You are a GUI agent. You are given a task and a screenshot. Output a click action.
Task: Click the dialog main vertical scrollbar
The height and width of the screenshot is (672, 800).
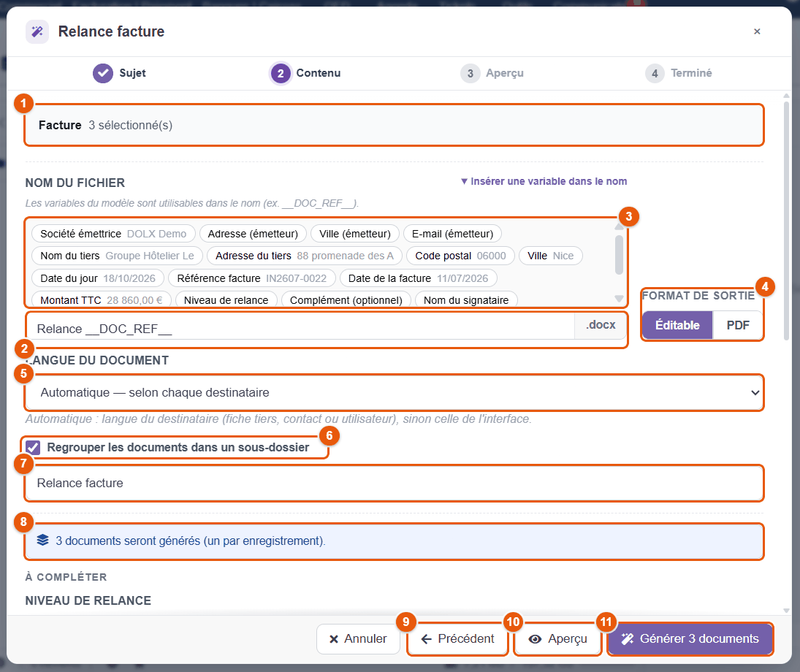(x=786, y=219)
